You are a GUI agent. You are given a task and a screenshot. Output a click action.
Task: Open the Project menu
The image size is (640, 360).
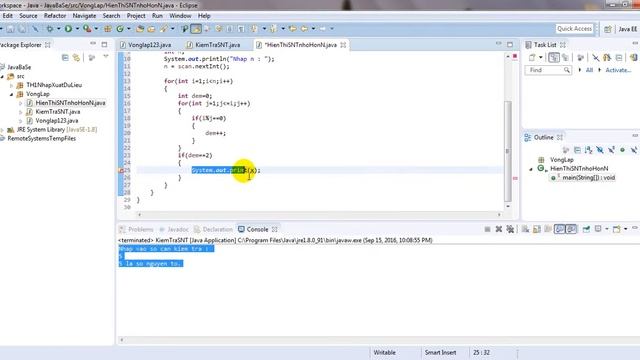click(x=136, y=16)
